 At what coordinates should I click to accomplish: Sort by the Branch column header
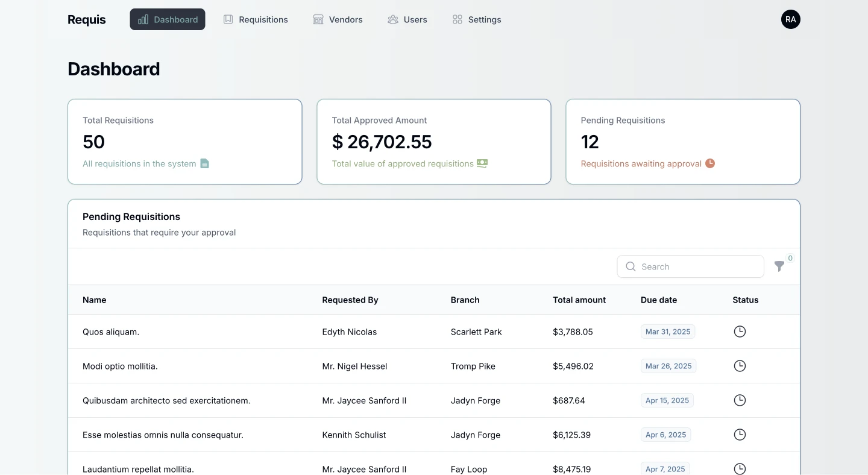(x=465, y=300)
